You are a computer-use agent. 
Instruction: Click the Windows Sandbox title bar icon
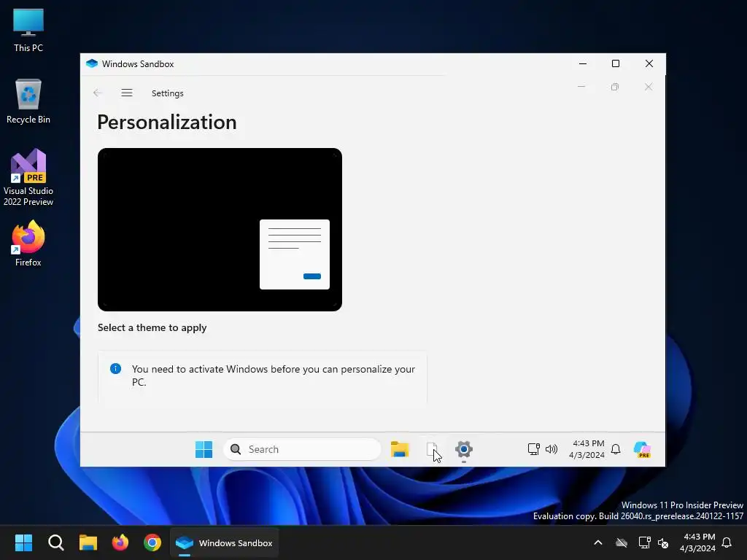(x=92, y=63)
